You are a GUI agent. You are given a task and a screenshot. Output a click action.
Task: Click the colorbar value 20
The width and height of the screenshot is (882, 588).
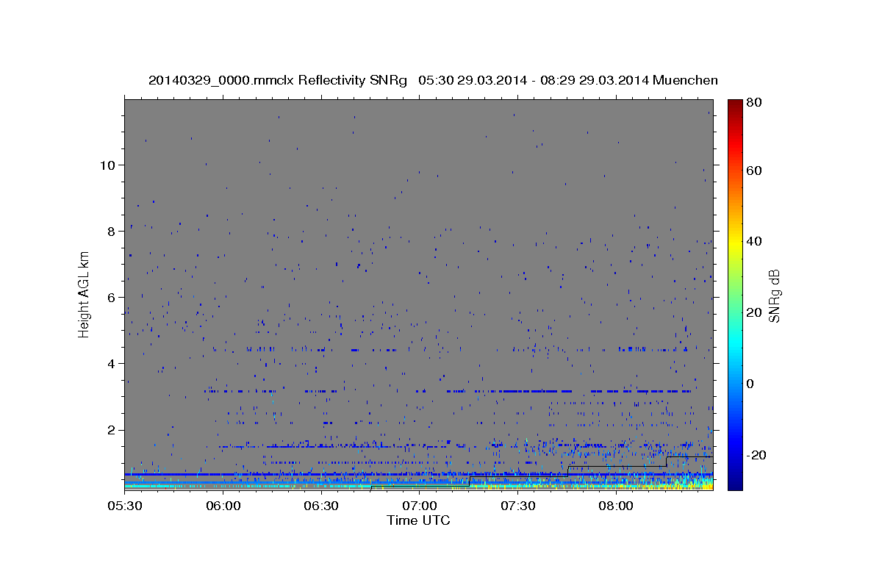coord(753,312)
